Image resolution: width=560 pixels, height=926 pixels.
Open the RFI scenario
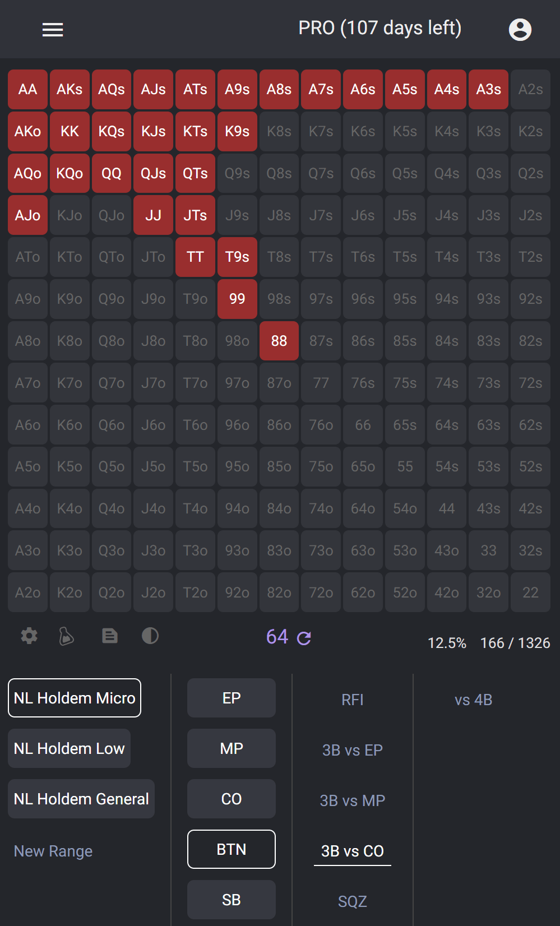tap(353, 700)
